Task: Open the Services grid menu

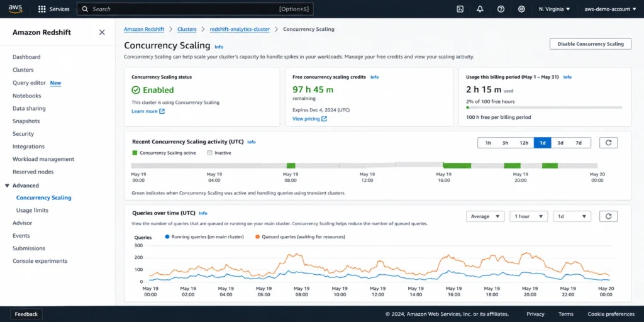Action: click(x=54, y=9)
